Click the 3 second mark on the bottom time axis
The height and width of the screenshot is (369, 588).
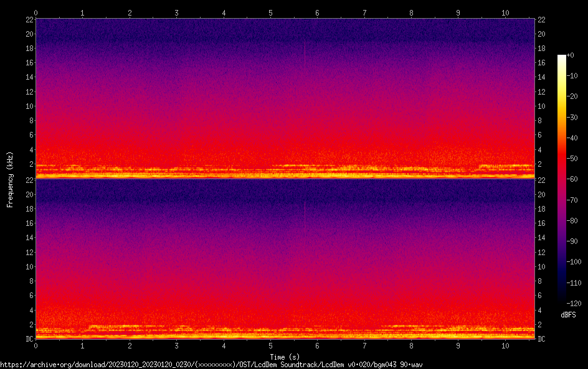[177, 345]
